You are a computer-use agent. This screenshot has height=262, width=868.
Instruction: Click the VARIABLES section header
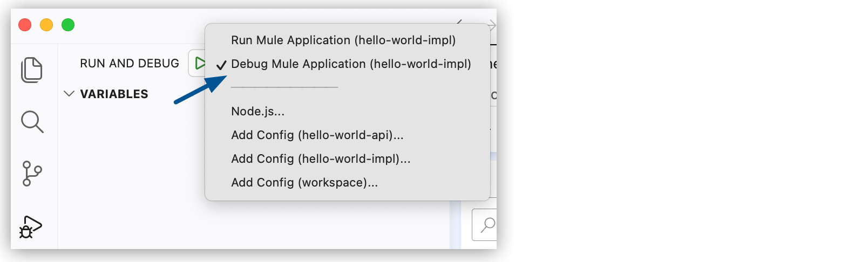(114, 94)
